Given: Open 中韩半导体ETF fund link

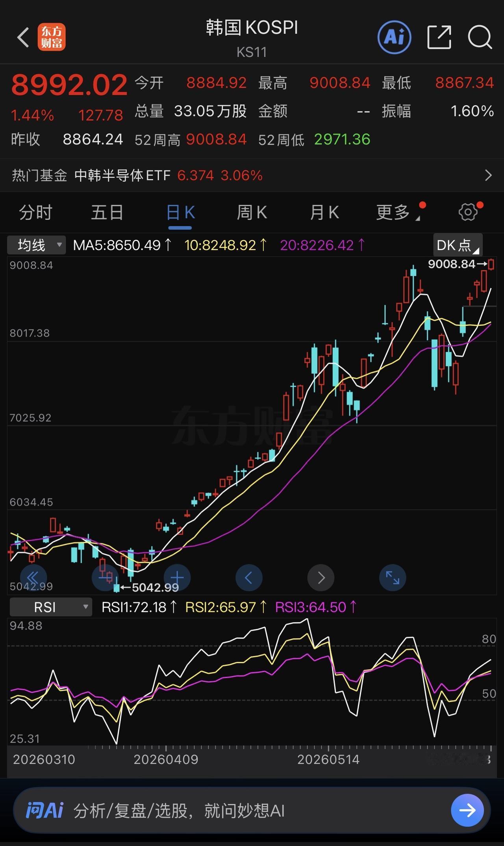Looking at the screenshot, I should point(122,175).
